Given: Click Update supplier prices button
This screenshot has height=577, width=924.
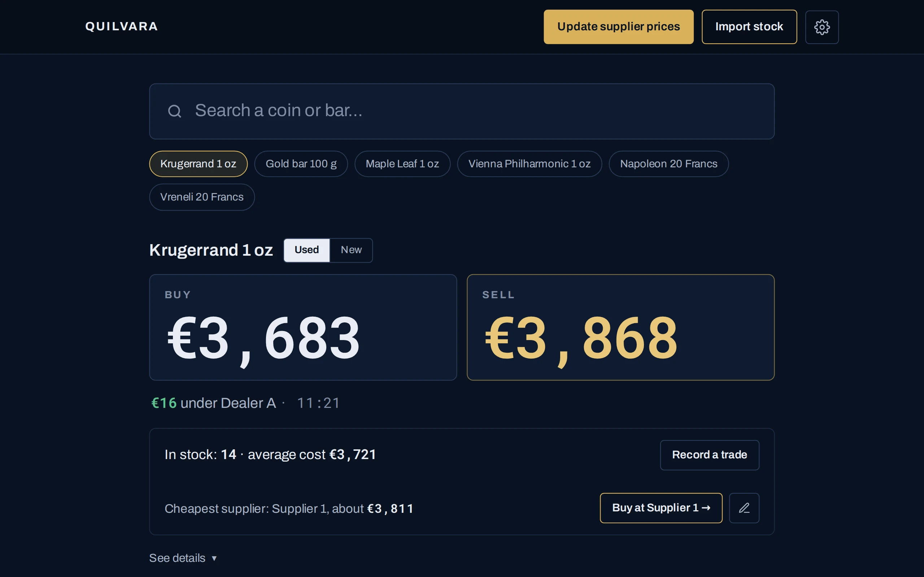Looking at the screenshot, I should point(619,27).
